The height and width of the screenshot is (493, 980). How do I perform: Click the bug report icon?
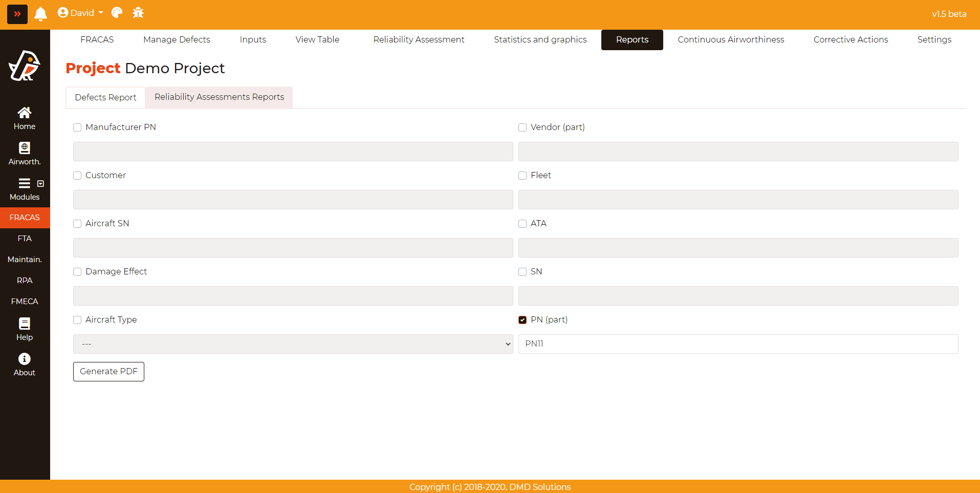tap(138, 13)
